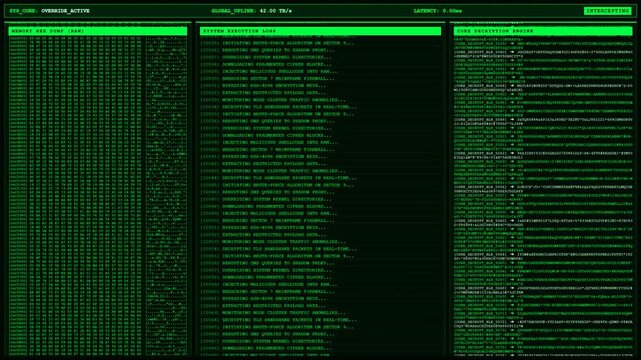Select the MEMORY HEX DUMP (RAW) panel header

click(x=98, y=31)
